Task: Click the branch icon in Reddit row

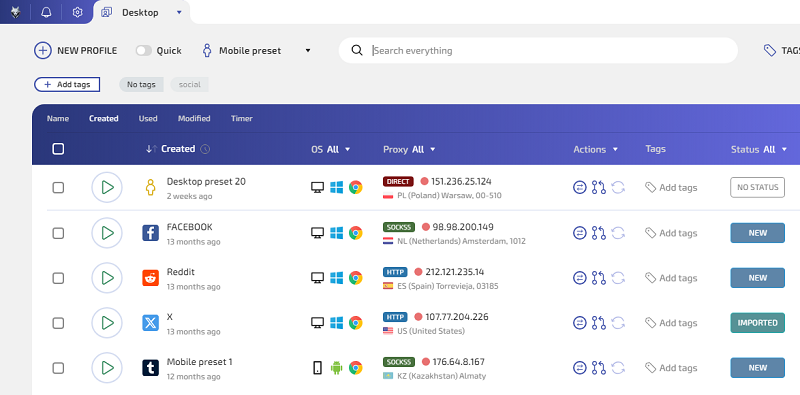Action: coord(598,278)
